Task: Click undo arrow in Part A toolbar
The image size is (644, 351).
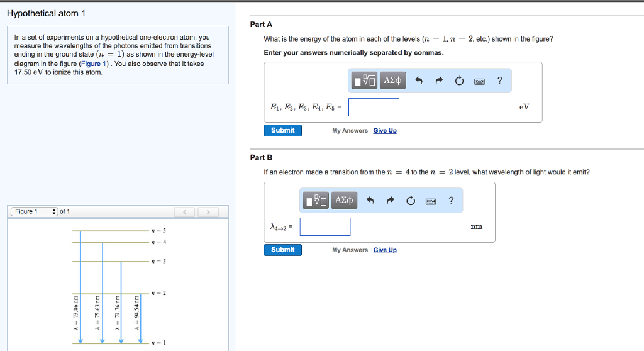Action: (x=419, y=81)
